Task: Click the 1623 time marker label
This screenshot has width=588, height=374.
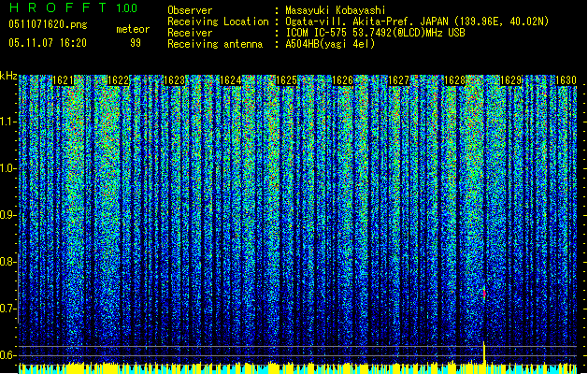Action: 175,80
